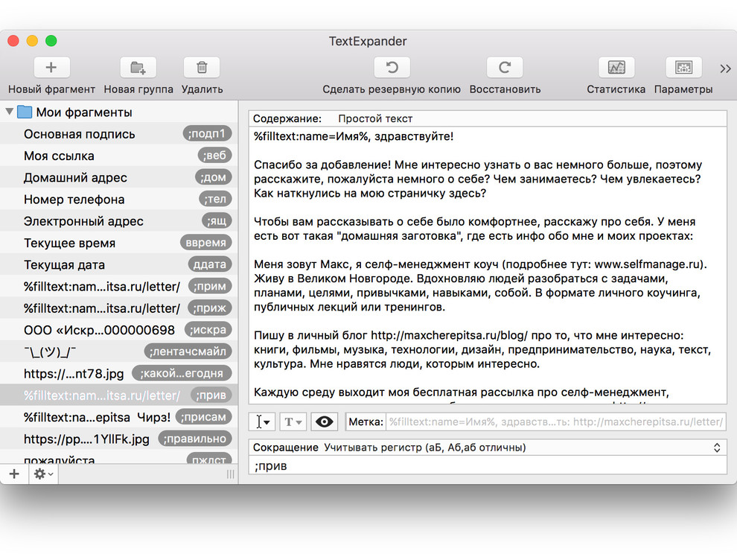Toggle the eye preview button
Viewport: 737px width, 560px height.
coord(324,422)
